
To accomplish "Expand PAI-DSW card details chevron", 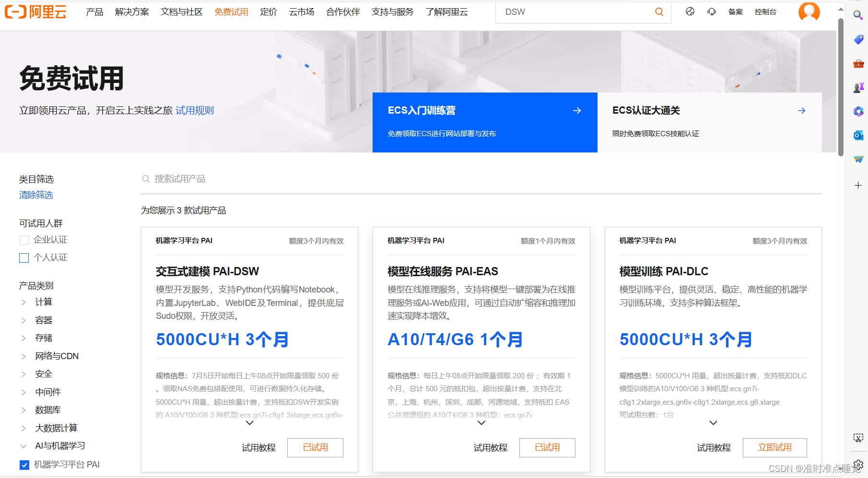I will [249, 423].
